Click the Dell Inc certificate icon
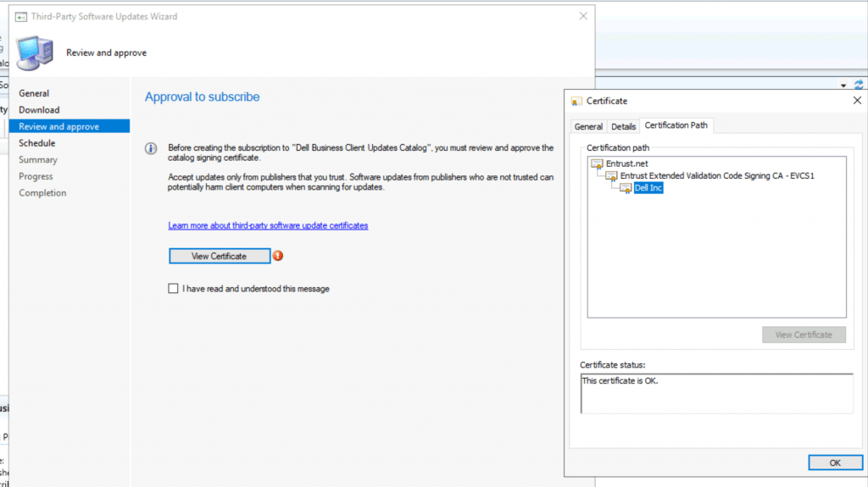 626,188
